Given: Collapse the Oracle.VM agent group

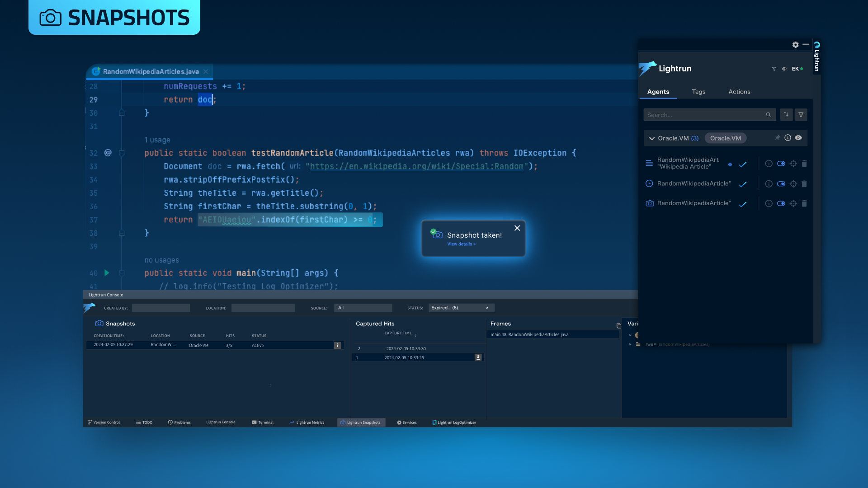Looking at the screenshot, I should coord(651,138).
